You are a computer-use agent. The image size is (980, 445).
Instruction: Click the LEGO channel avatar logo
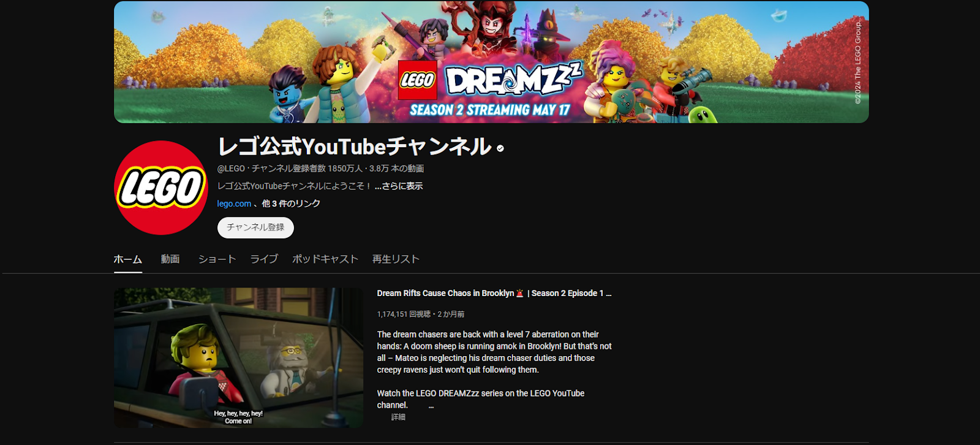tap(161, 188)
